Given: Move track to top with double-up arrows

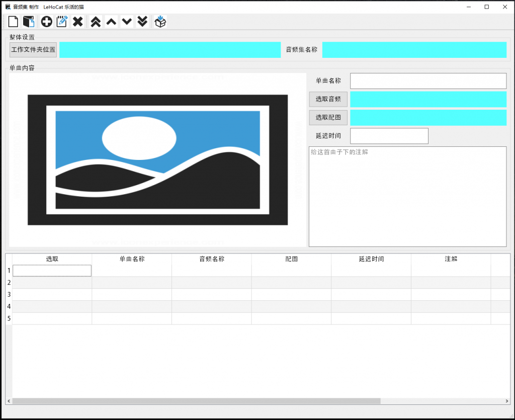Looking at the screenshot, I should click(x=96, y=22).
